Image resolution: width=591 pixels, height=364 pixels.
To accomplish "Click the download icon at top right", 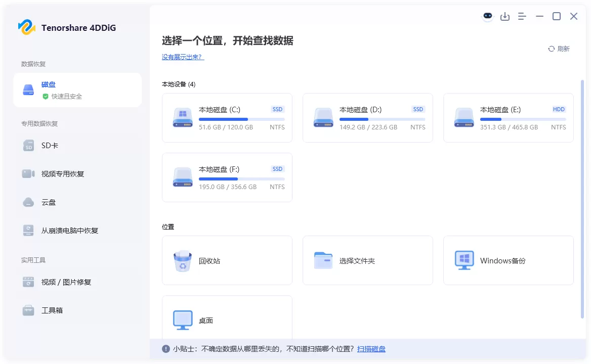I will 505,16.
